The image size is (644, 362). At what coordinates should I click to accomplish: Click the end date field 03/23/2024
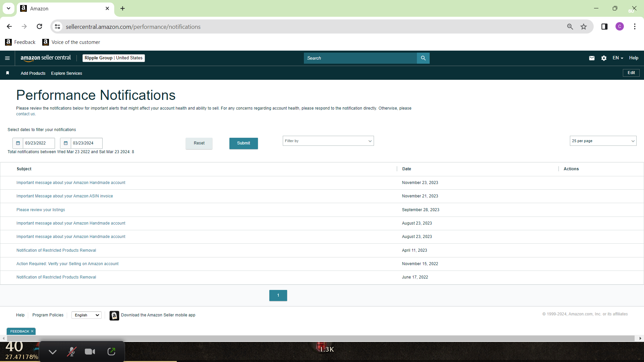87,143
